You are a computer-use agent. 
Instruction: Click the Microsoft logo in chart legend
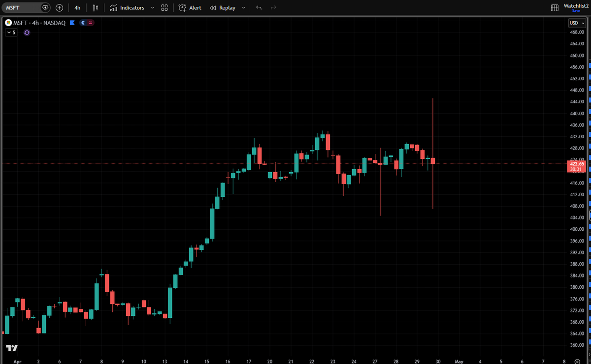[7, 23]
